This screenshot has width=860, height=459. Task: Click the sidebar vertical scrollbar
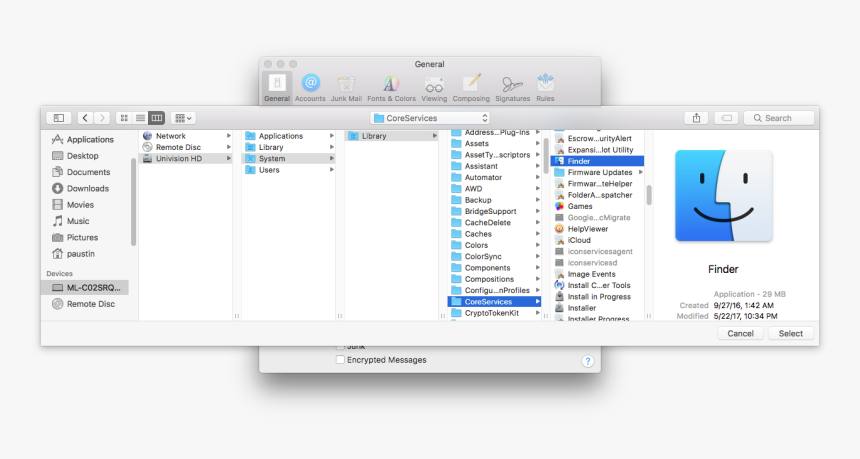pyautogui.click(x=133, y=202)
